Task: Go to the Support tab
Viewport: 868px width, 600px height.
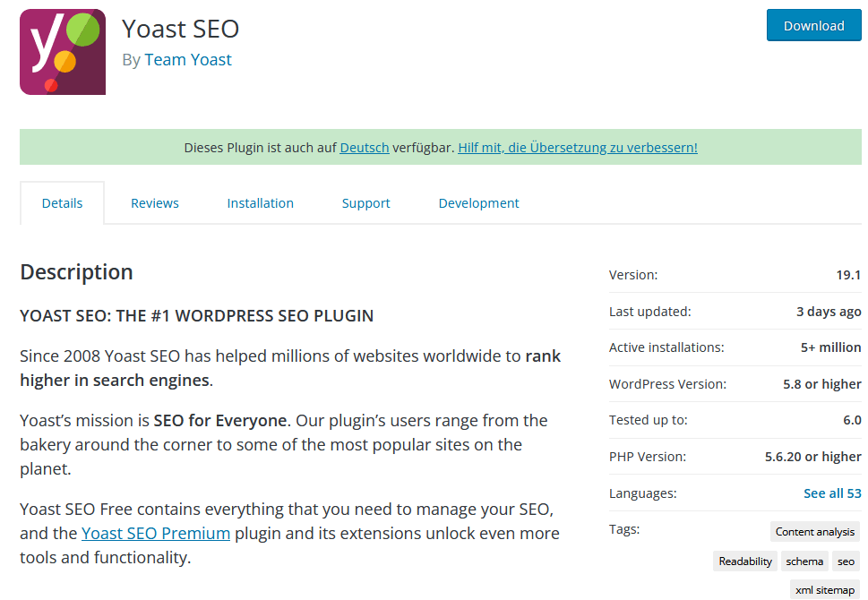Action: pos(365,203)
